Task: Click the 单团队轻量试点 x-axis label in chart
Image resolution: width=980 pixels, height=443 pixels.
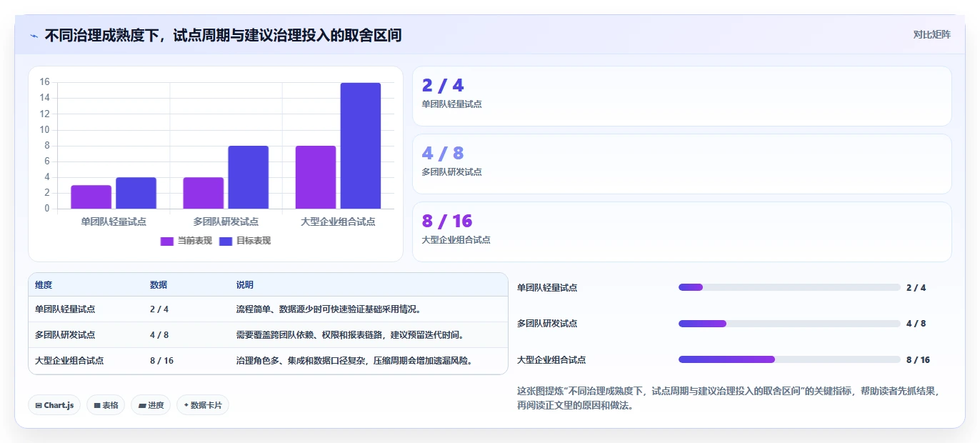Action: click(114, 221)
